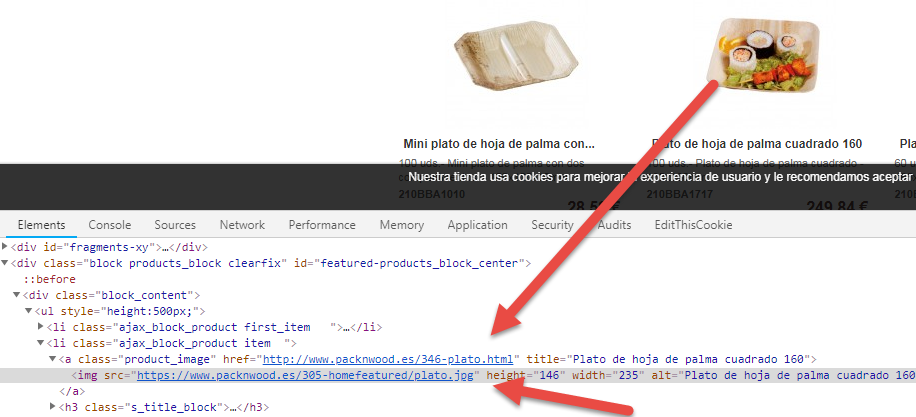Image resolution: width=916 pixels, height=417 pixels.
Task: Expand the s_title_block h3 node
Action: 53,406
